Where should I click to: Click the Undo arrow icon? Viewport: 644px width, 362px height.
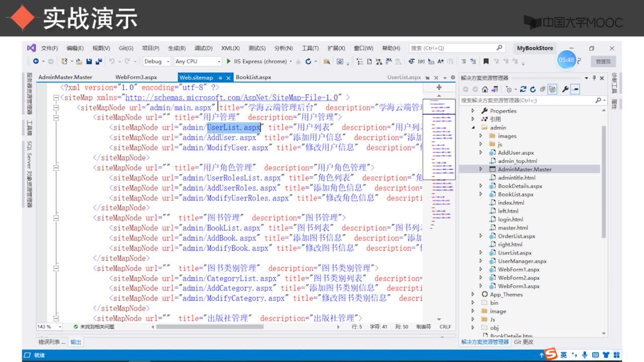[112, 61]
